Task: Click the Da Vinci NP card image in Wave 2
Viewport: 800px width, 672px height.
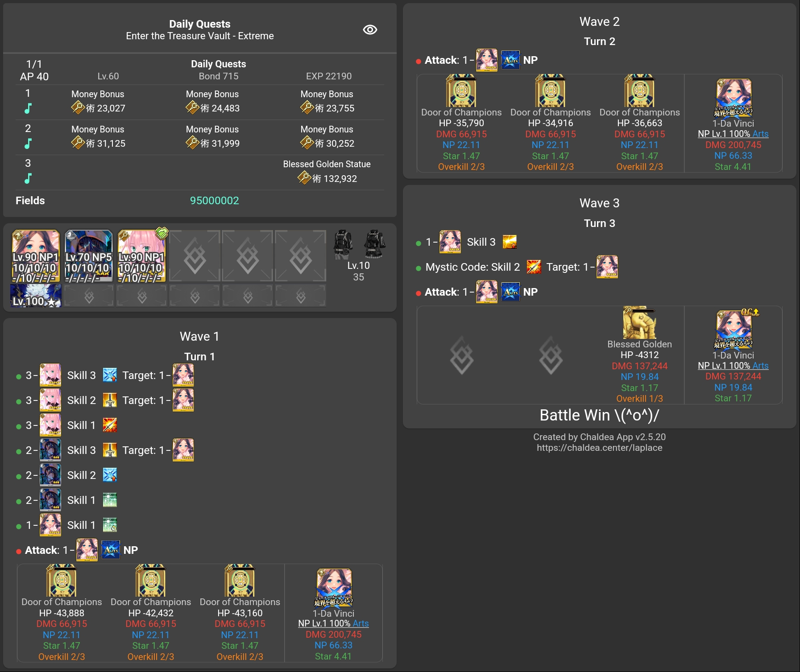Action: (734, 98)
